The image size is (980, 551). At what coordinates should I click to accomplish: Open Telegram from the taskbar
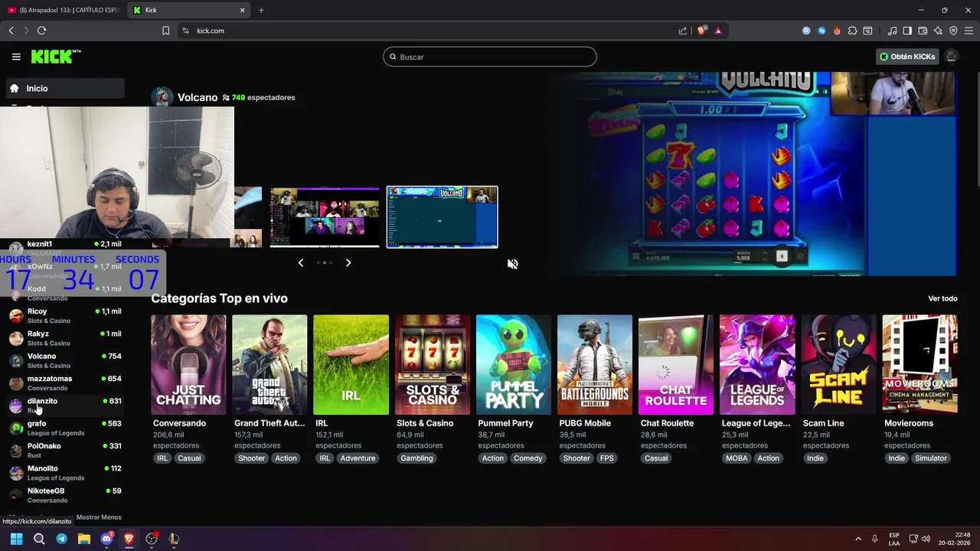61,539
